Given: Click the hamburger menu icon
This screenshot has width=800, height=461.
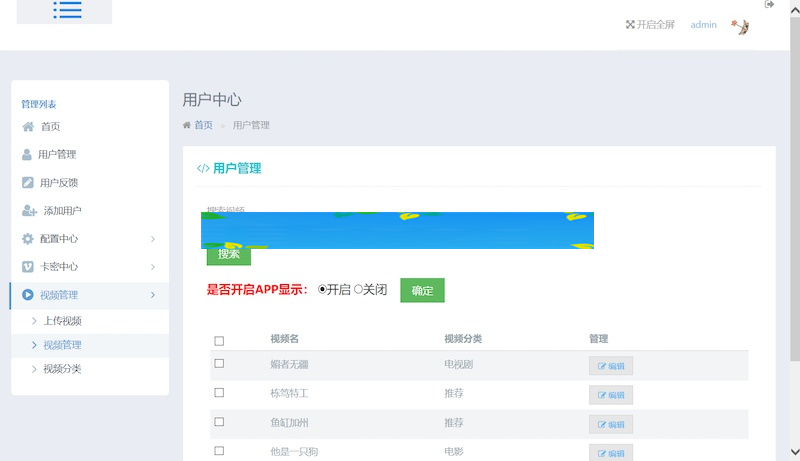Looking at the screenshot, I should pos(67,10).
